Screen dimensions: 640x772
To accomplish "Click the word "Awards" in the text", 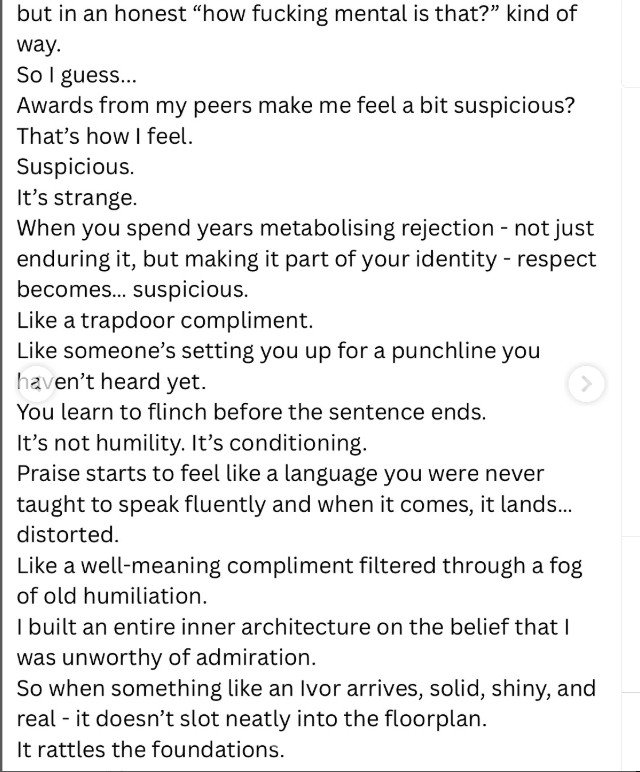I will (55, 105).
